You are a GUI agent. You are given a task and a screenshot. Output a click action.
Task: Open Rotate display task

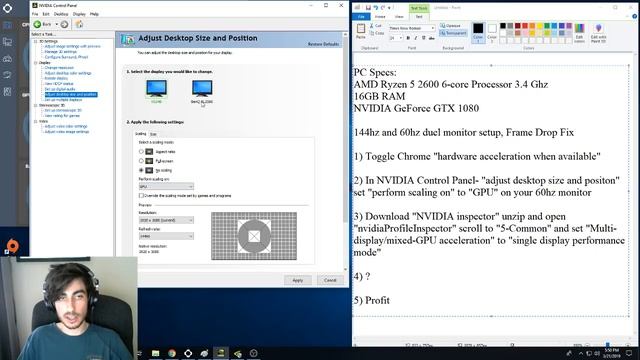56,78
